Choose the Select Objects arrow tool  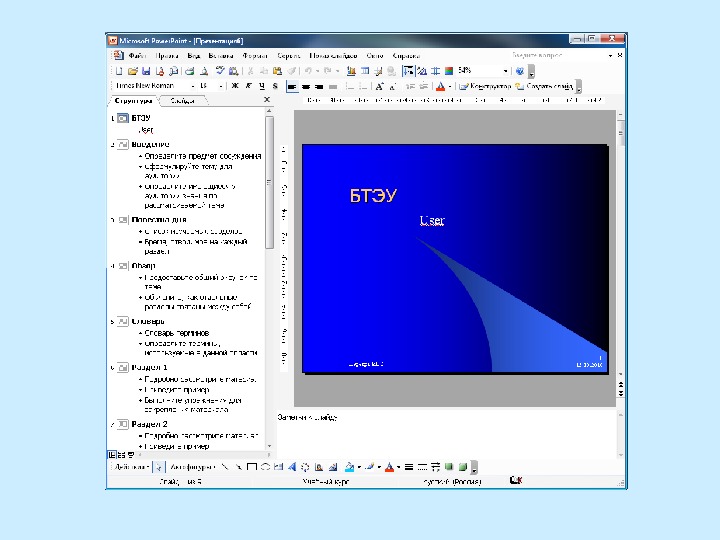158,467
